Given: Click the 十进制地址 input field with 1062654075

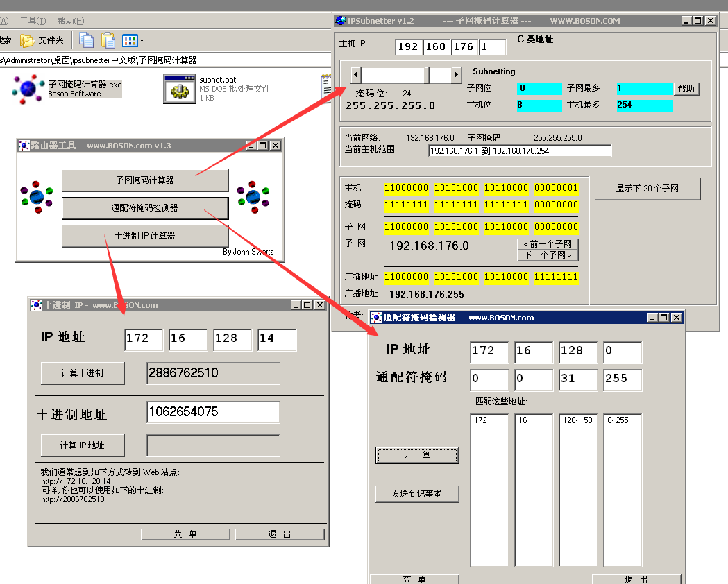Looking at the screenshot, I should point(213,412).
